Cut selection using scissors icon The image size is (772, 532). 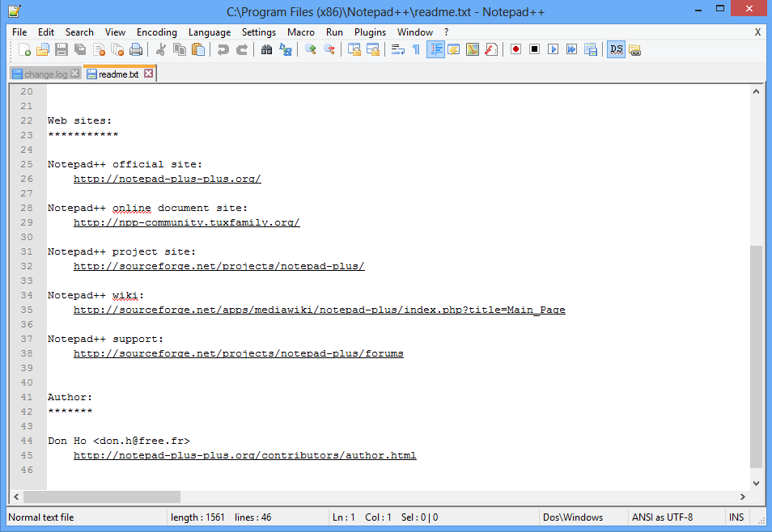click(161, 49)
